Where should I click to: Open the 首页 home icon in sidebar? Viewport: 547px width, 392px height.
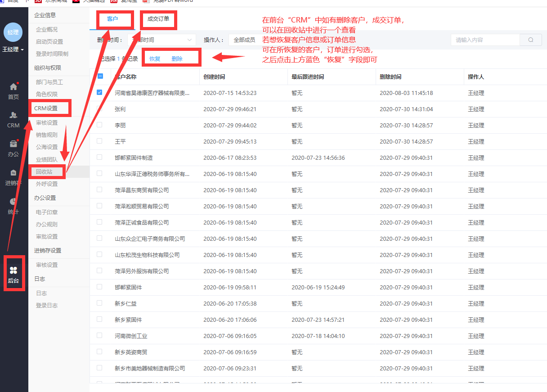[13, 87]
